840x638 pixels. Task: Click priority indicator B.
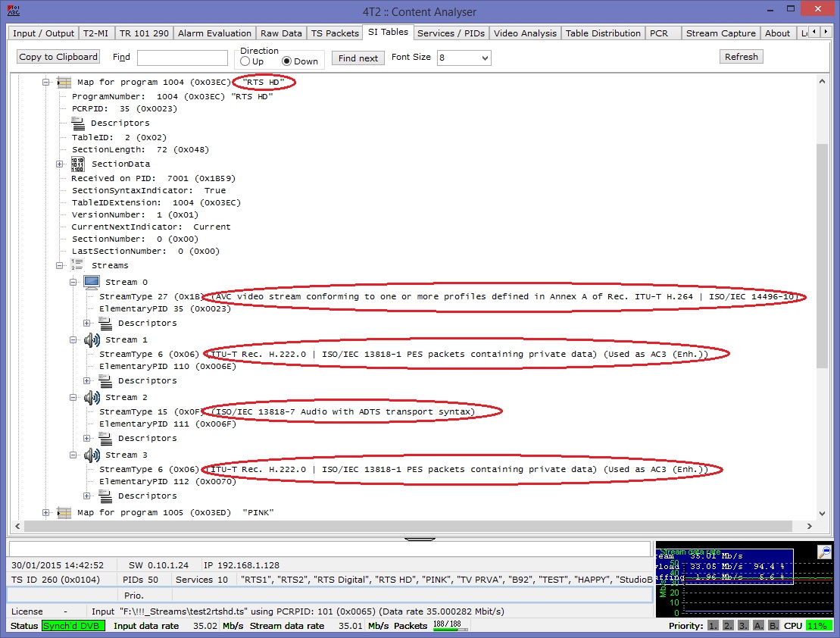tap(773, 626)
